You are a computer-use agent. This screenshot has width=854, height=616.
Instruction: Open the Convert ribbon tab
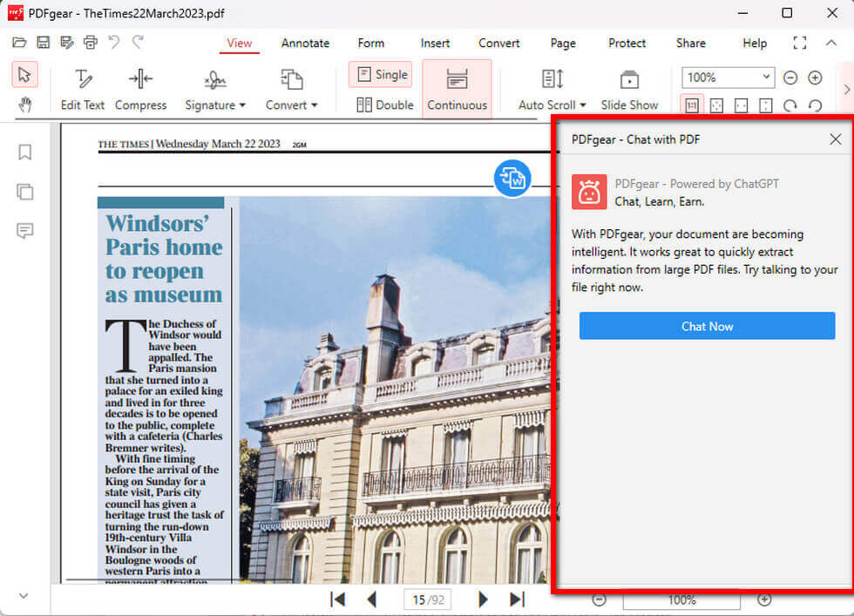point(498,43)
